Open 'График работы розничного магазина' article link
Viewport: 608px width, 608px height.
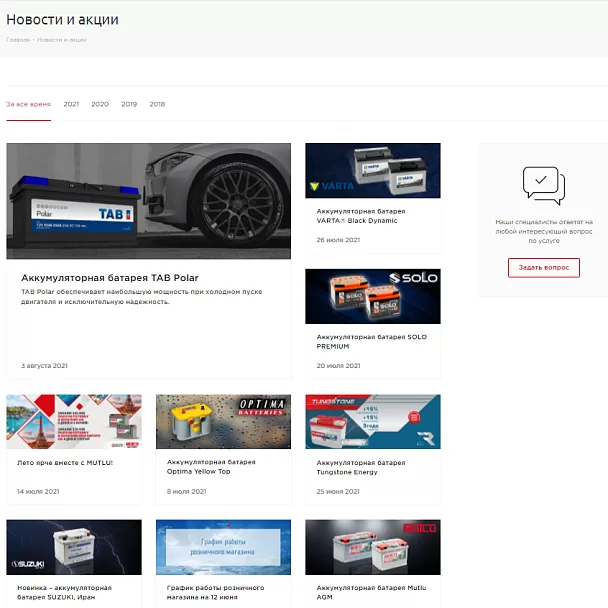tap(215, 592)
